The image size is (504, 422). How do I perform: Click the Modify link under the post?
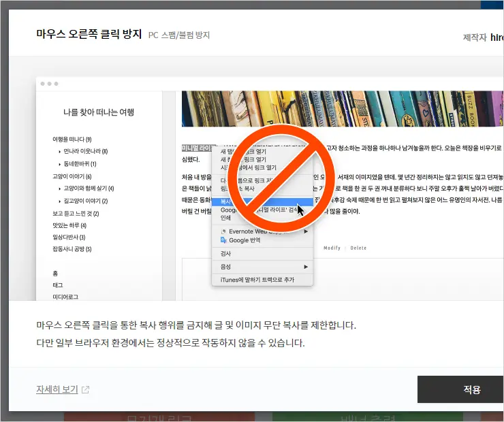(x=332, y=248)
